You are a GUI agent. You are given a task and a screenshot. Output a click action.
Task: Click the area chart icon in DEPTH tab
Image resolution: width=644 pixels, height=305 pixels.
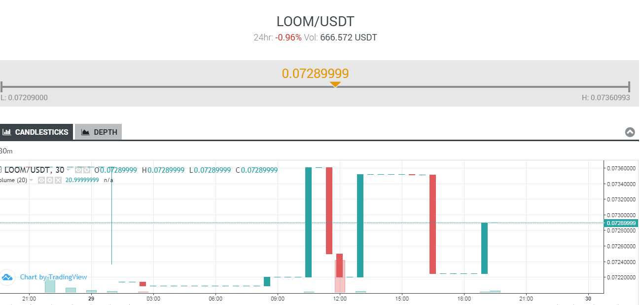(x=85, y=132)
